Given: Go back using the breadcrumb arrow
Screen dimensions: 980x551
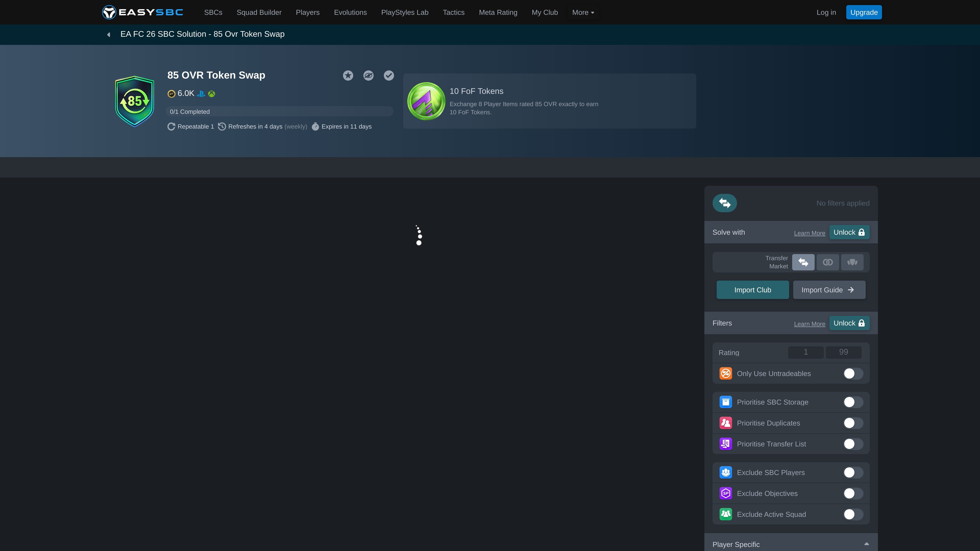Looking at the screenshot, I should coord(109,35).
